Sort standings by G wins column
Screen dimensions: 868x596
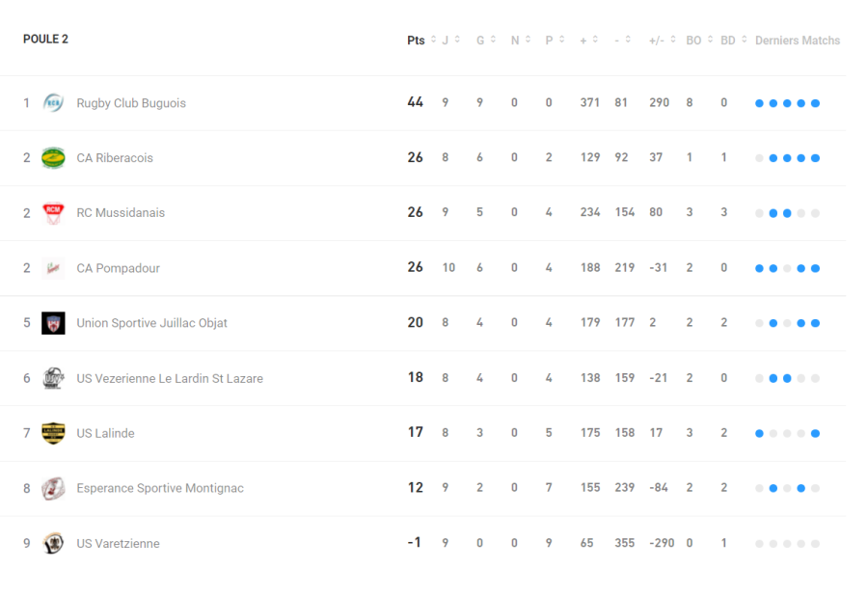pos(493,41)
